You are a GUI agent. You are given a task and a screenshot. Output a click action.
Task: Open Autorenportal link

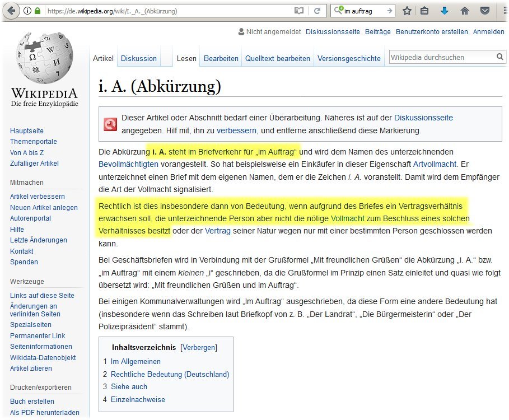(30, 218)
